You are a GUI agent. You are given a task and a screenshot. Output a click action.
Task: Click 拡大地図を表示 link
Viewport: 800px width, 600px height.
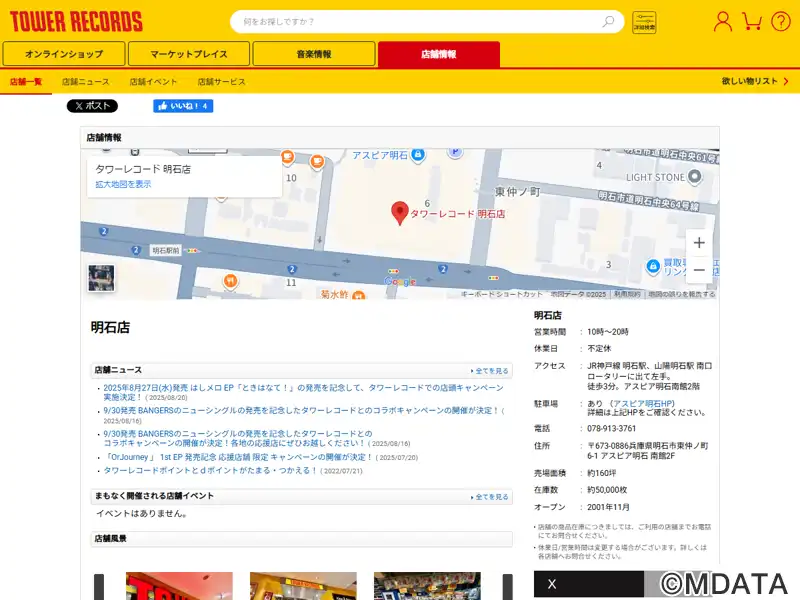click(x=123, y=184)
